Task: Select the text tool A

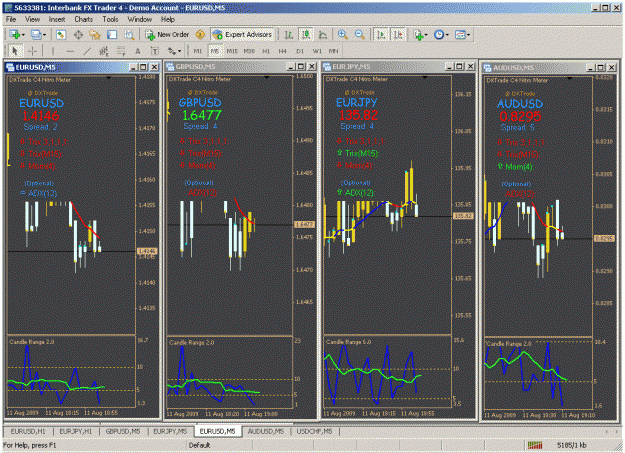Action: coord(138,51)
